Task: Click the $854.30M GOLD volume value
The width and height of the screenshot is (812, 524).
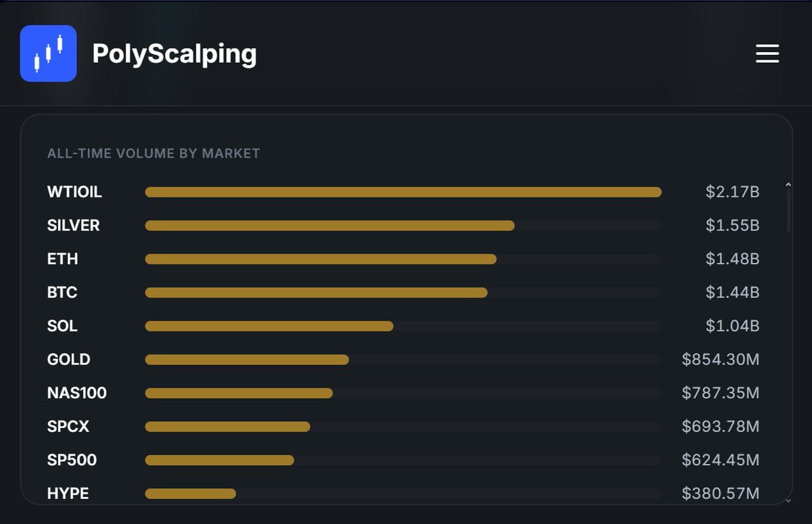Action: coord(721,360)
